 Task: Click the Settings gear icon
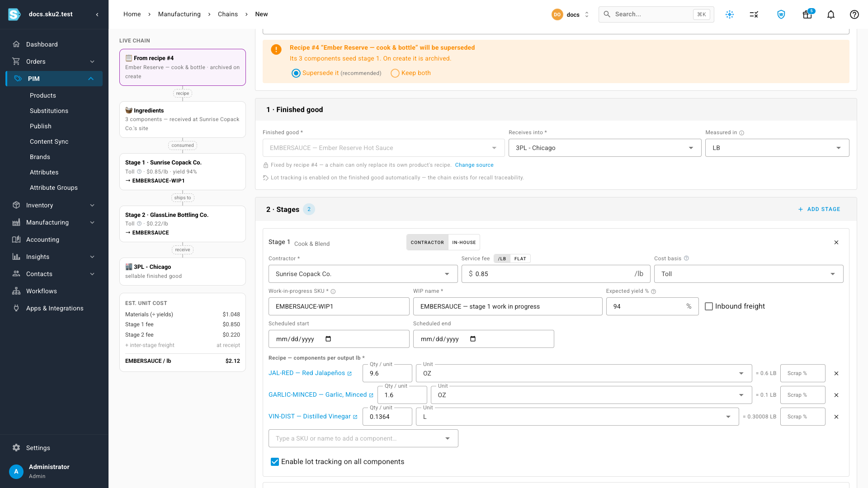pyautogui.click(x=16, y=448)
